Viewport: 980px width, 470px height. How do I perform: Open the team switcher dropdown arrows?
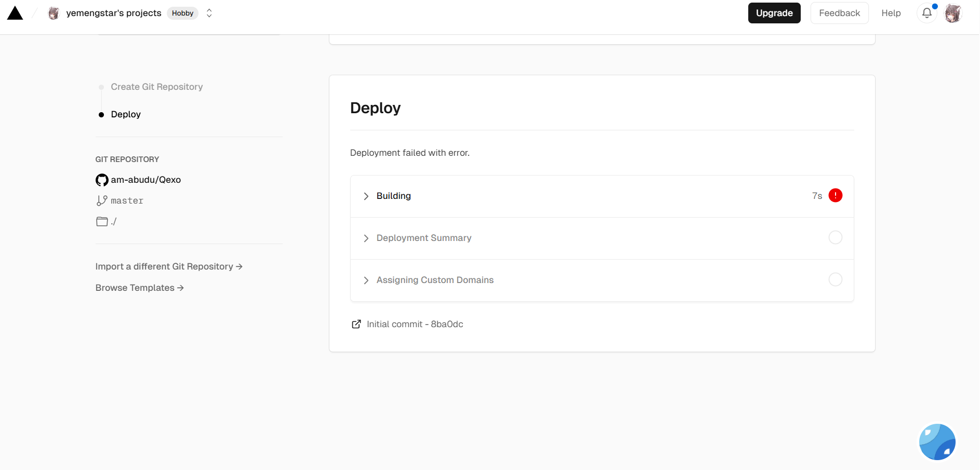(x=209, y=13)
